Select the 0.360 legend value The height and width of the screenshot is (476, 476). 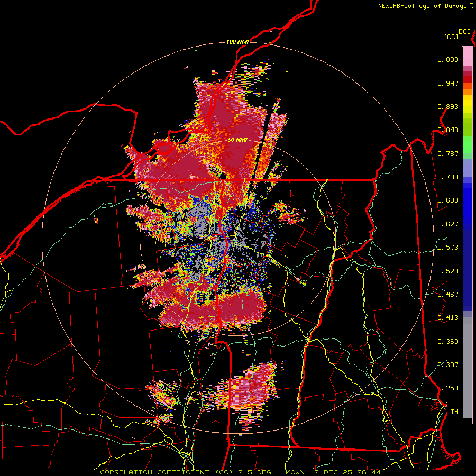[x=448, y=342]
